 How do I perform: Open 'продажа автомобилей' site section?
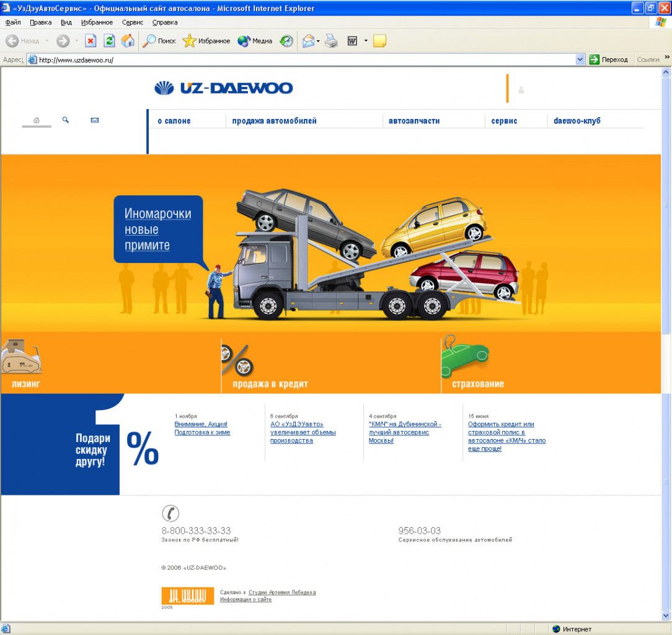pos(274,121)
